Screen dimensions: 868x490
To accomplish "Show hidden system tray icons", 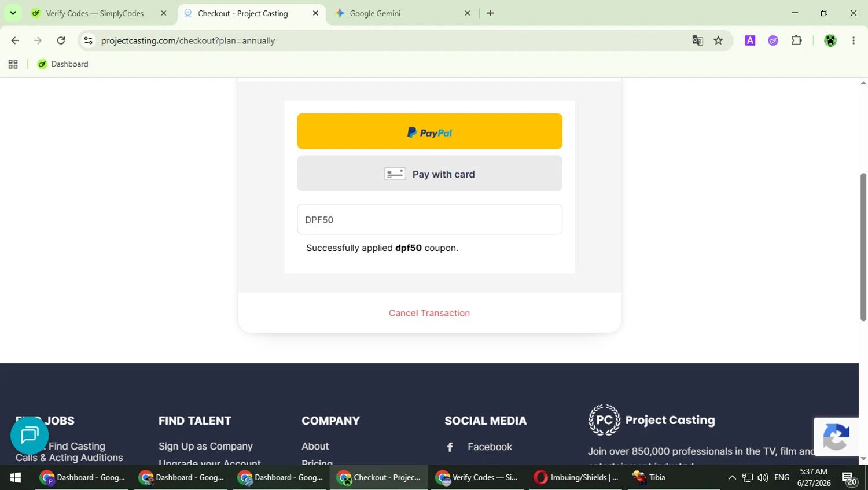I will tap(732, 478).
